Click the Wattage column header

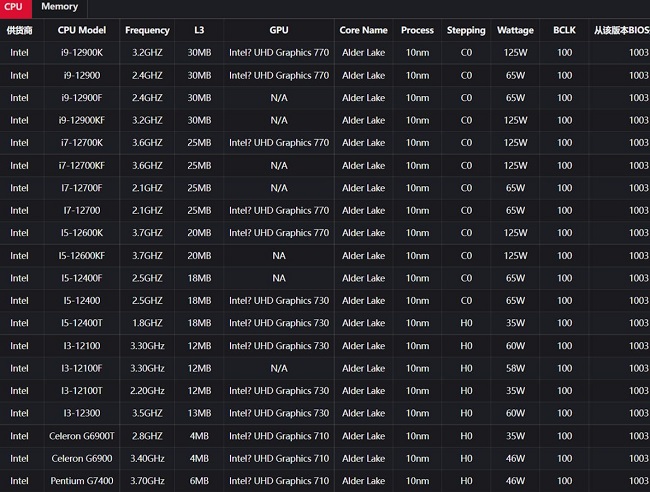click(515, 30)
